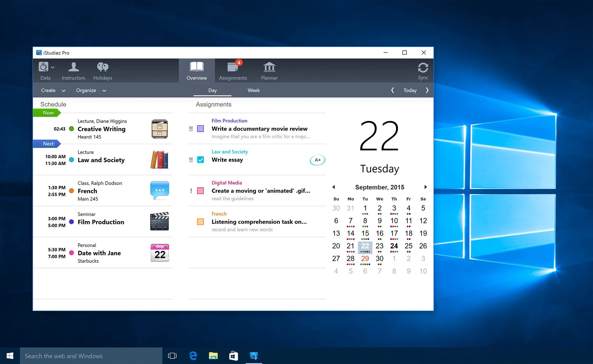The image size is (593, 364).
Task: Click the green dot beside Creative Writing
Action: [71, 129]
